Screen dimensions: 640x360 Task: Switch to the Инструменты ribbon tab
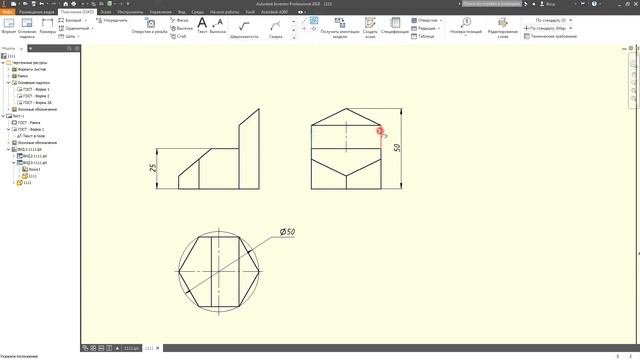tap(130, 12)
